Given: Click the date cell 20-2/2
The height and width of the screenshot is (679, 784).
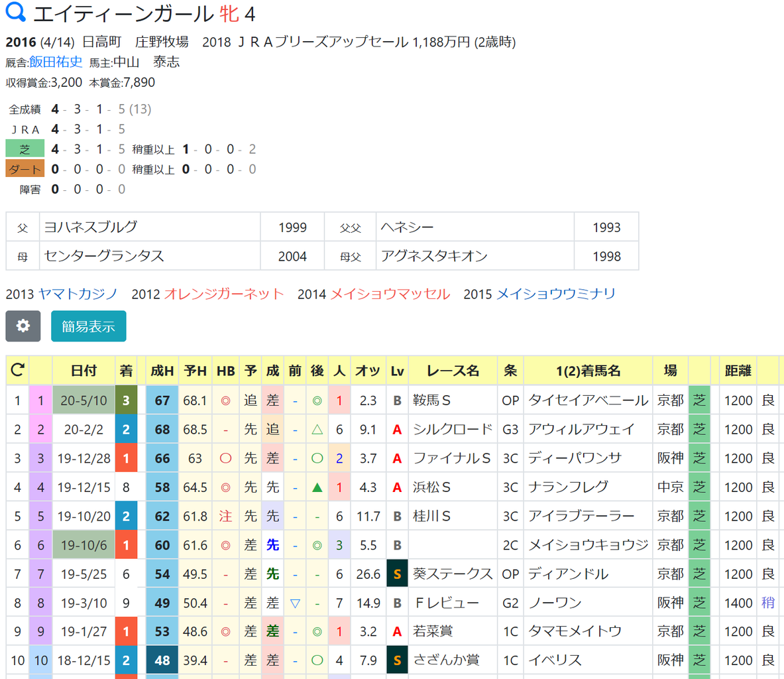Looking at the screenshot, I should (84, 429).
